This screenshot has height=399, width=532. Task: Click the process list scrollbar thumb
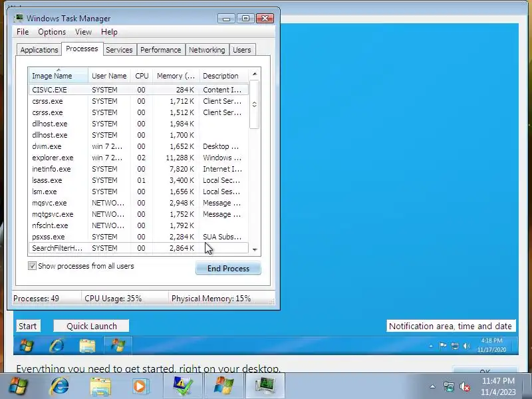pyautogui.click(x=255, y=104)
